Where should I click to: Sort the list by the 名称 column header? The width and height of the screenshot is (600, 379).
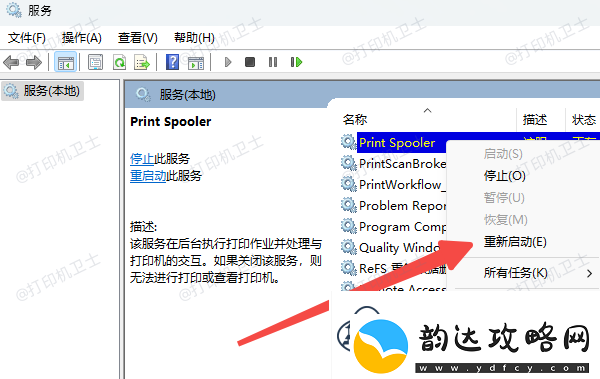355,119
